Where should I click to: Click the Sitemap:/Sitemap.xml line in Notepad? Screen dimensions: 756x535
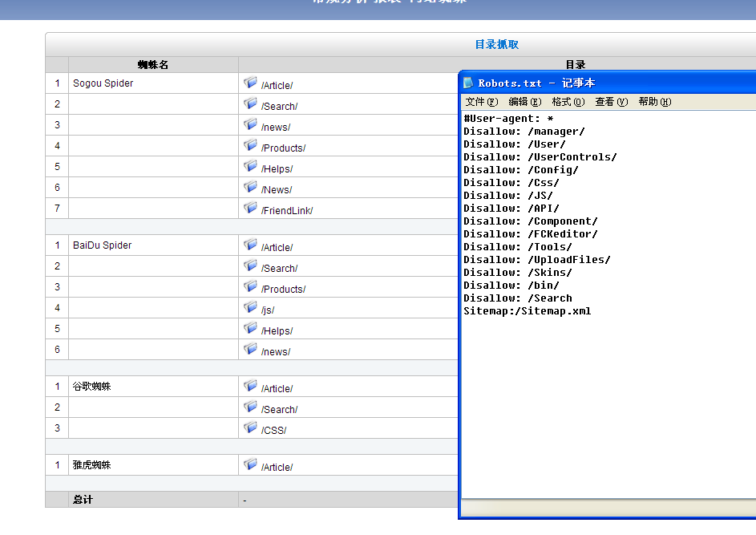(x=528, y=311)
